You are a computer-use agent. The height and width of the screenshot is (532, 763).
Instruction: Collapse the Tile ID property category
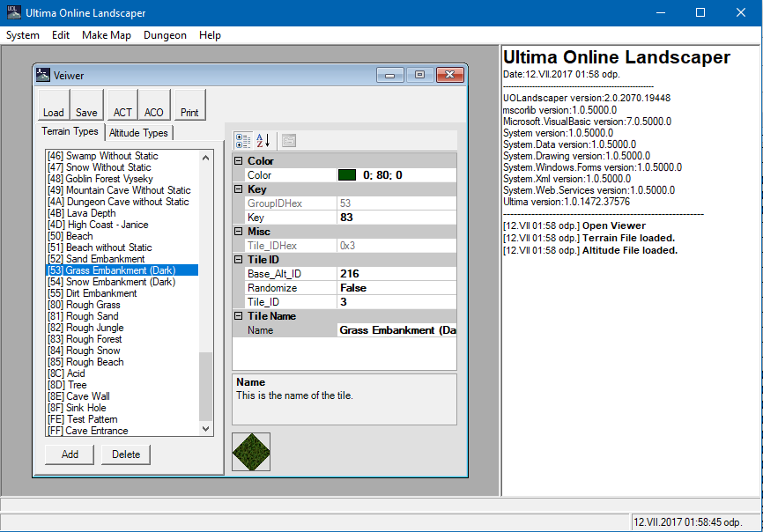[x=239, y=260]
